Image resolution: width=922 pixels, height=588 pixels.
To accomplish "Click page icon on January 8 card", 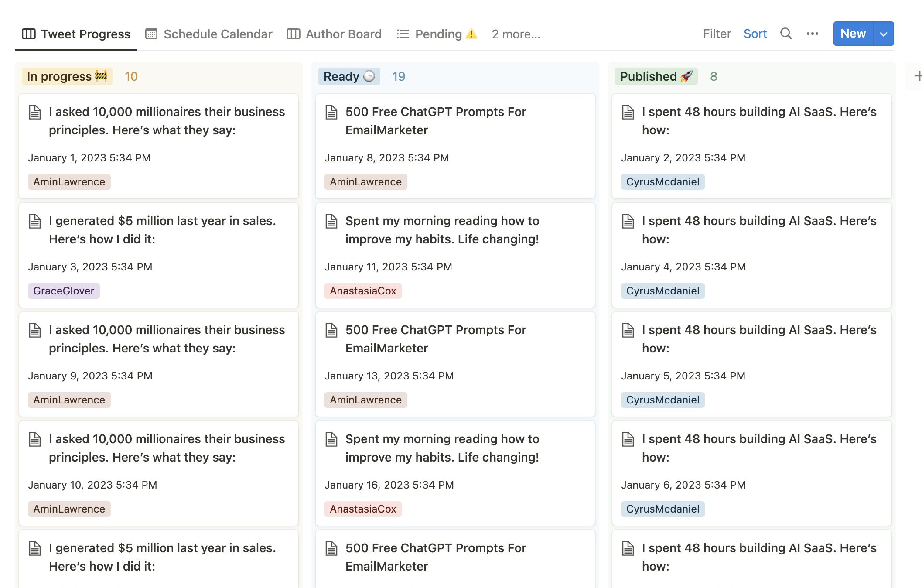I will click(331, 112).
